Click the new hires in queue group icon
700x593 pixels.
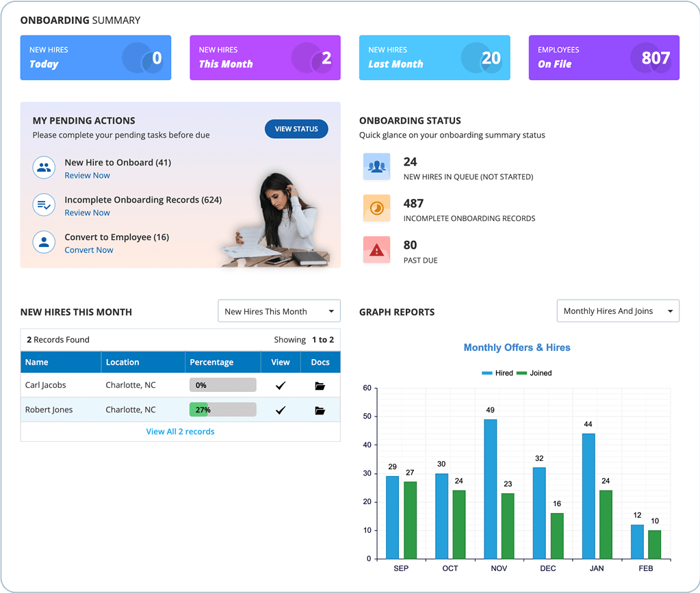376,166
